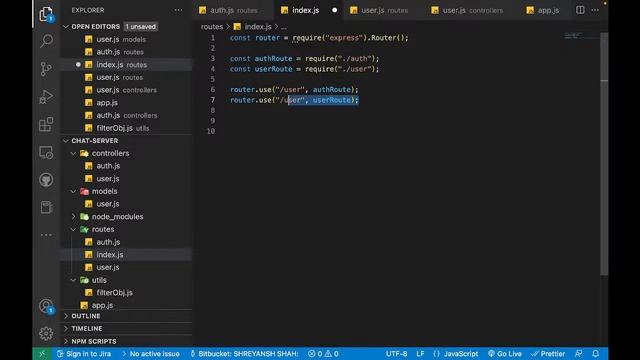This screenshot has height=360, width=640.
Task: Split the editor to the right
Action: [x=580, y=10]
